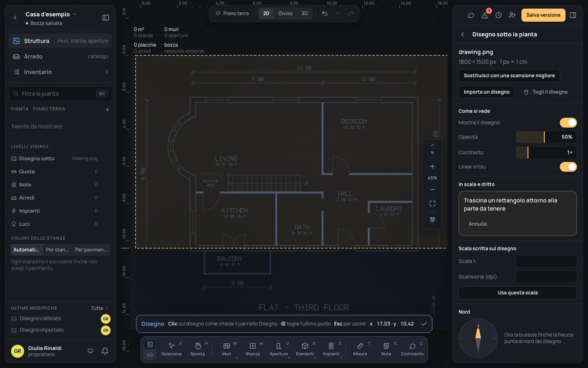Open the undo history dropdown

click(338, 13)
